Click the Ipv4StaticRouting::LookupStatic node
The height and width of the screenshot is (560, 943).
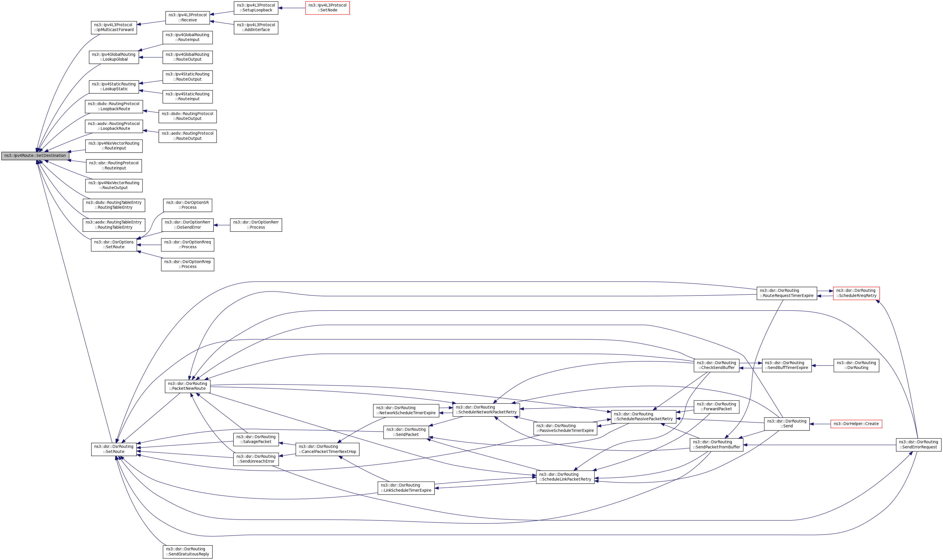point(114,87)
